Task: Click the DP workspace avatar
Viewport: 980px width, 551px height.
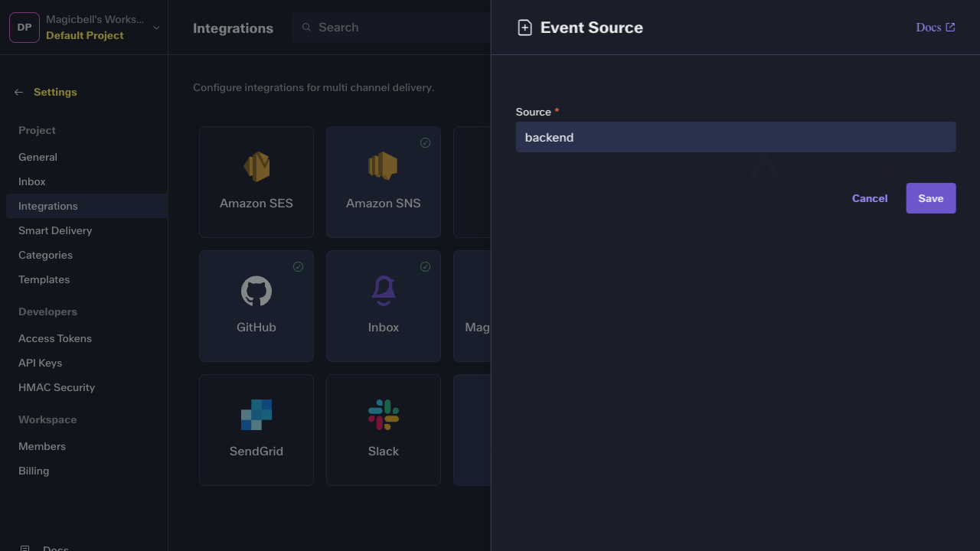Action: tap(24, 28)
